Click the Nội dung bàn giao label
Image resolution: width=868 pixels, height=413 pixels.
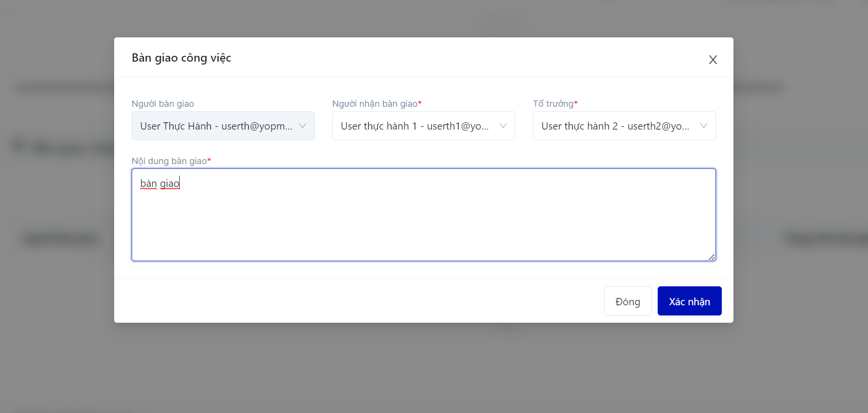tap(169, 161)
